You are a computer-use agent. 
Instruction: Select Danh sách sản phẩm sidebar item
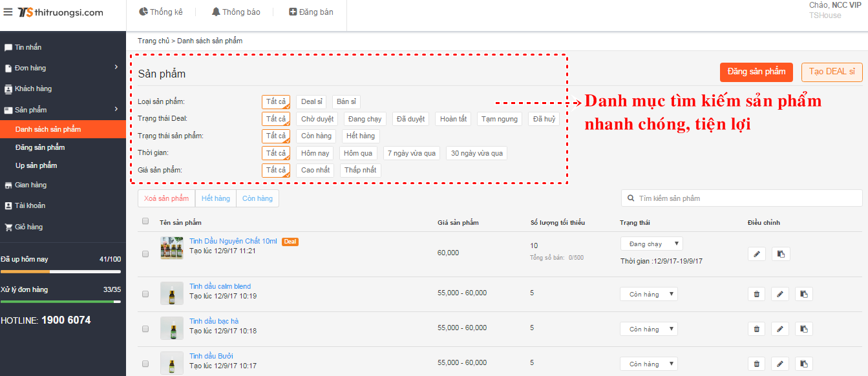click(63, 129)
